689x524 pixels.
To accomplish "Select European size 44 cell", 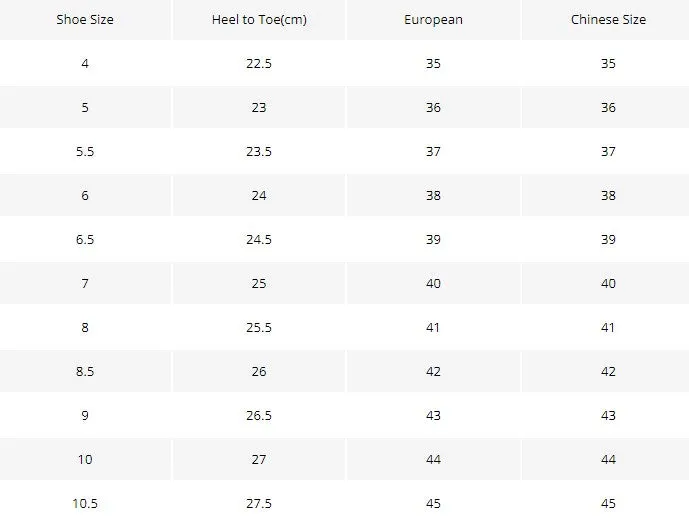I will (x=433, y=459).
